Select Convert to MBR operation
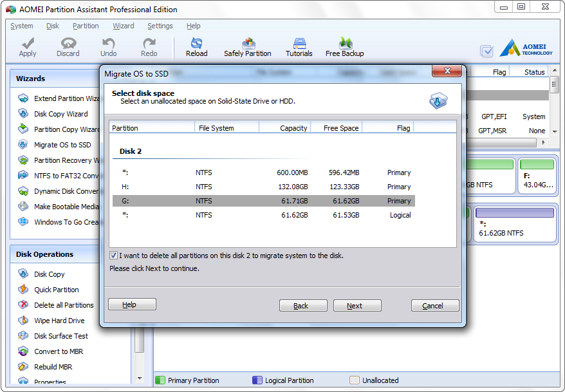 pyautogui.click(x=51, y=351)
